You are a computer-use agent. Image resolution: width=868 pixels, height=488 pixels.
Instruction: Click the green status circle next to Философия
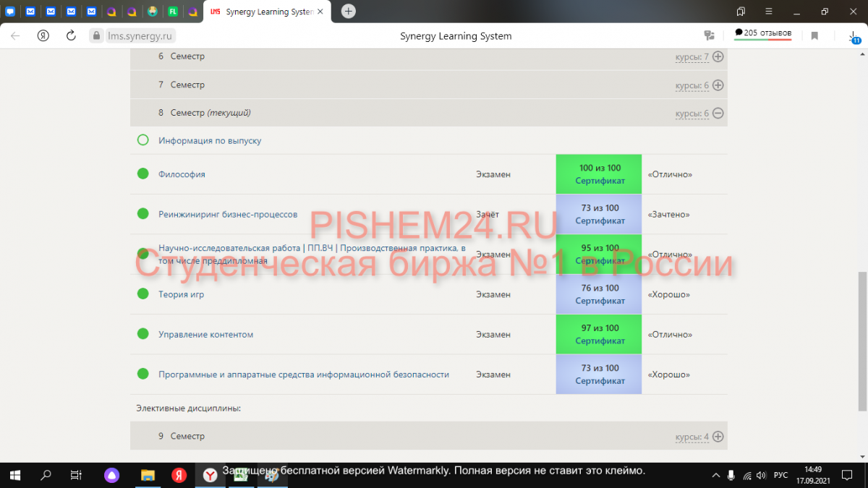tap(143, 174)
